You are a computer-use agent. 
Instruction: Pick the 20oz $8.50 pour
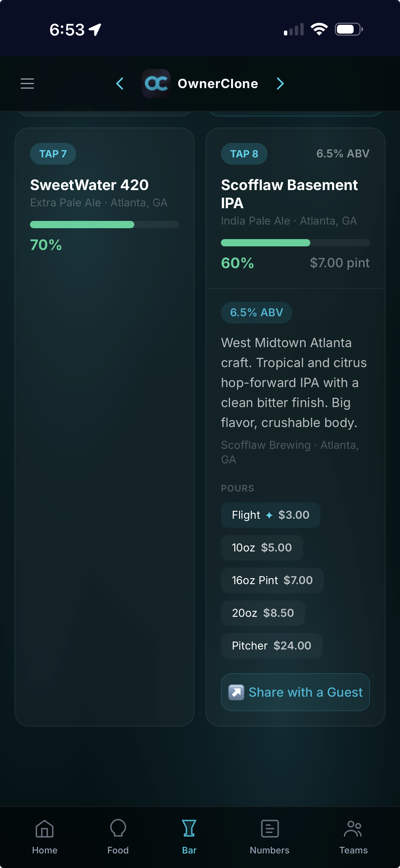point(263,613)
